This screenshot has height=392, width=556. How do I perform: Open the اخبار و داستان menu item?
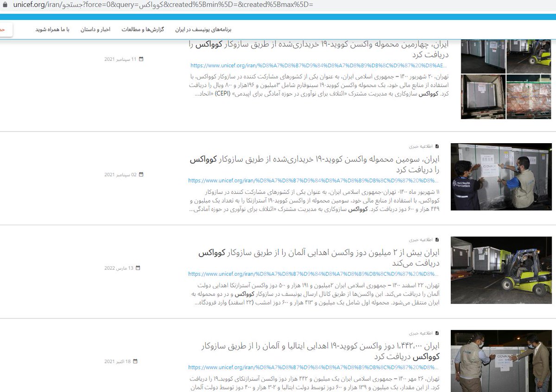[x=96, y=29]
